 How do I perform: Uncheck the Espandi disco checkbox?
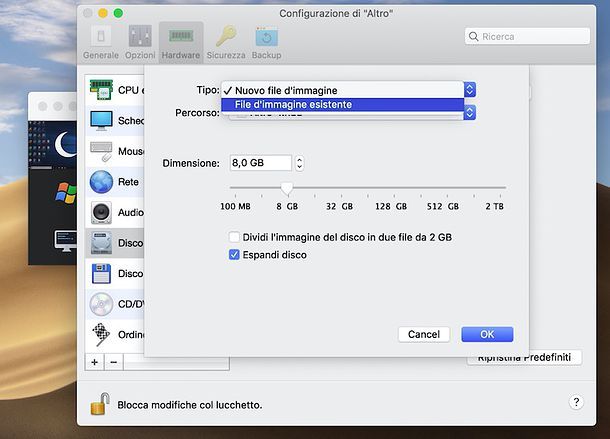pos(234,255)
